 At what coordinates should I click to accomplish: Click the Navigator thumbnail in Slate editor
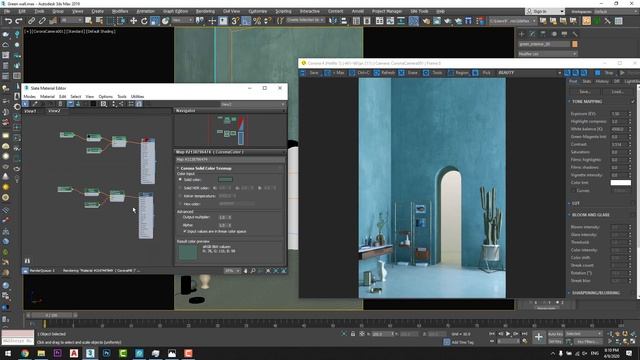(230, 130)
